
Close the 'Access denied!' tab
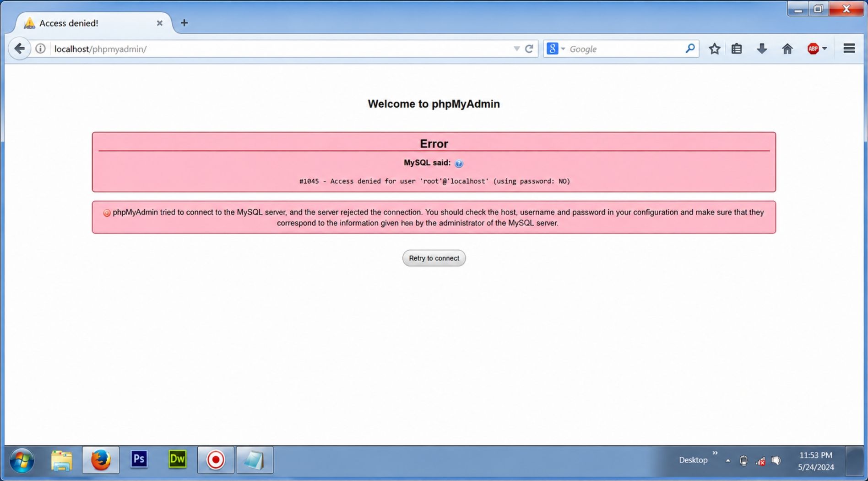[159, 23]
